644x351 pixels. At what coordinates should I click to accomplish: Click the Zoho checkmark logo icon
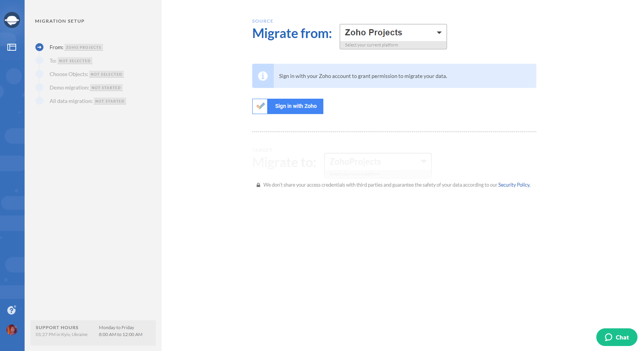tap(260, 106)
